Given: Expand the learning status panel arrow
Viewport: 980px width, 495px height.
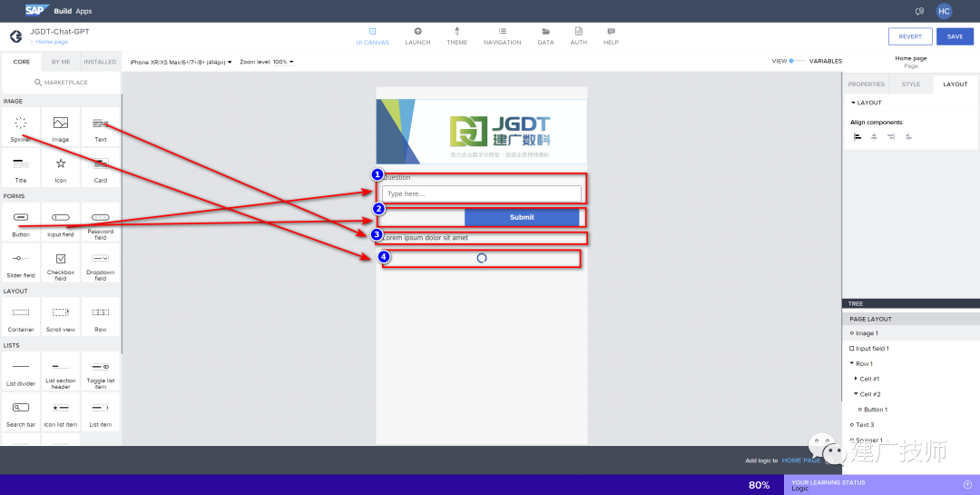Looking at the screenshot, I should (x=967, y=484).
